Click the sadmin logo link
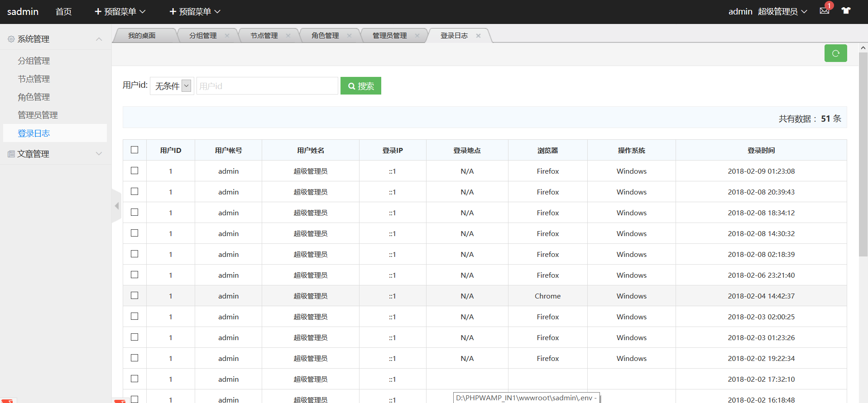 tap(23, 12)
